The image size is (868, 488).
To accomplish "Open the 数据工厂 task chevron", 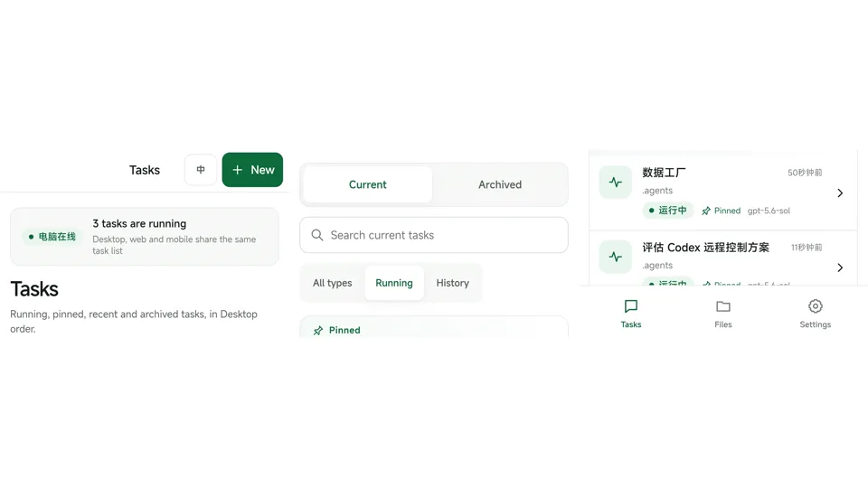I will pos(840,193).
